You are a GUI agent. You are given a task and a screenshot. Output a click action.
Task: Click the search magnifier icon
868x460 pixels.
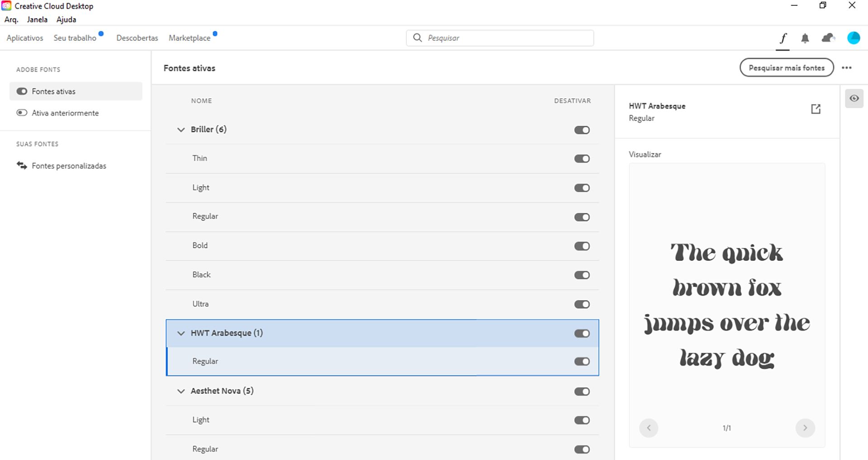[x=417, y=38]
